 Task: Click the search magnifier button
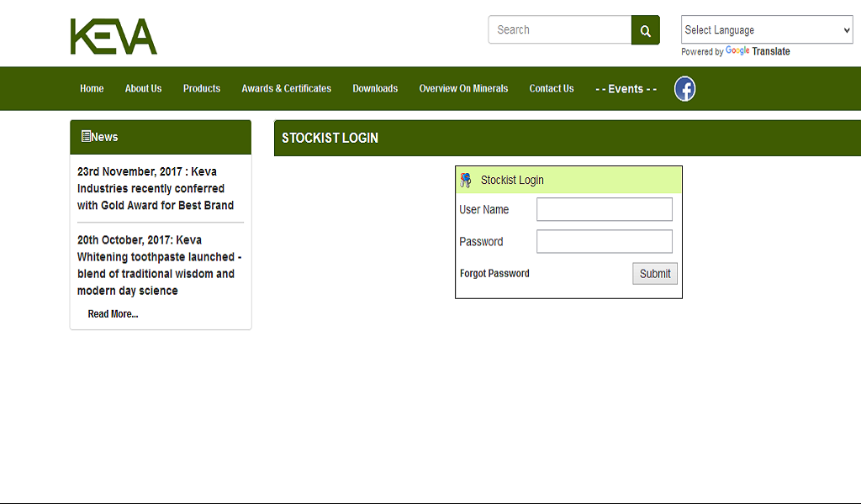click(645, 30)
